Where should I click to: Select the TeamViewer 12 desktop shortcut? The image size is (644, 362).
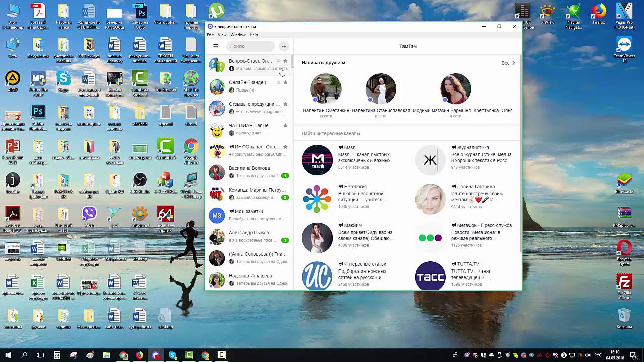click(624, 50)
